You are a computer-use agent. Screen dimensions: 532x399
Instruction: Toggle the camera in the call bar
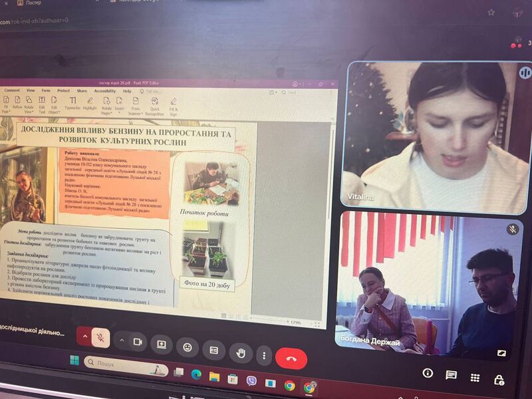[x=138, y=341]
